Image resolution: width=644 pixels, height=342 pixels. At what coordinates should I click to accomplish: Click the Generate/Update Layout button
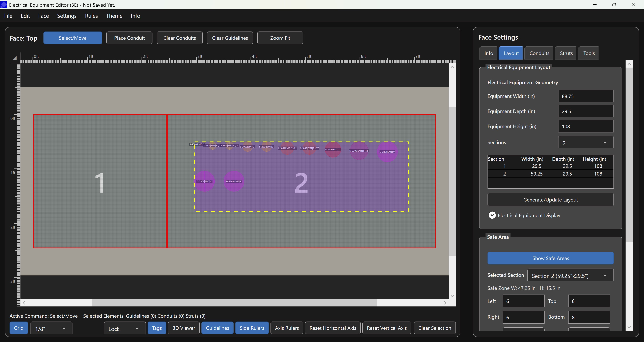point(550,200)
